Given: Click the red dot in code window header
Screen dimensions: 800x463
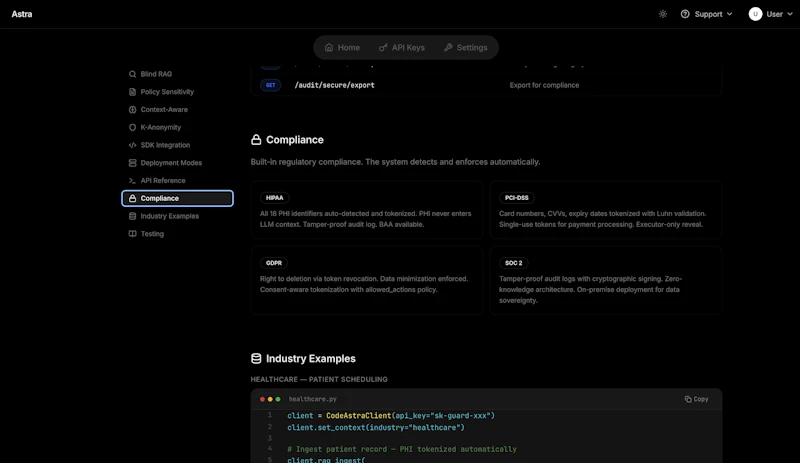Looking at the screenshot, I should [262, 399].
